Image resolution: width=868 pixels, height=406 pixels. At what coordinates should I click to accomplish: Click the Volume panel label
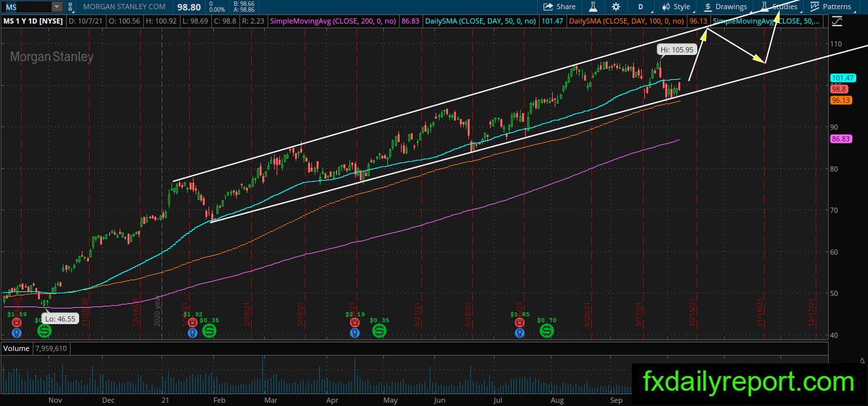[16, 348]
